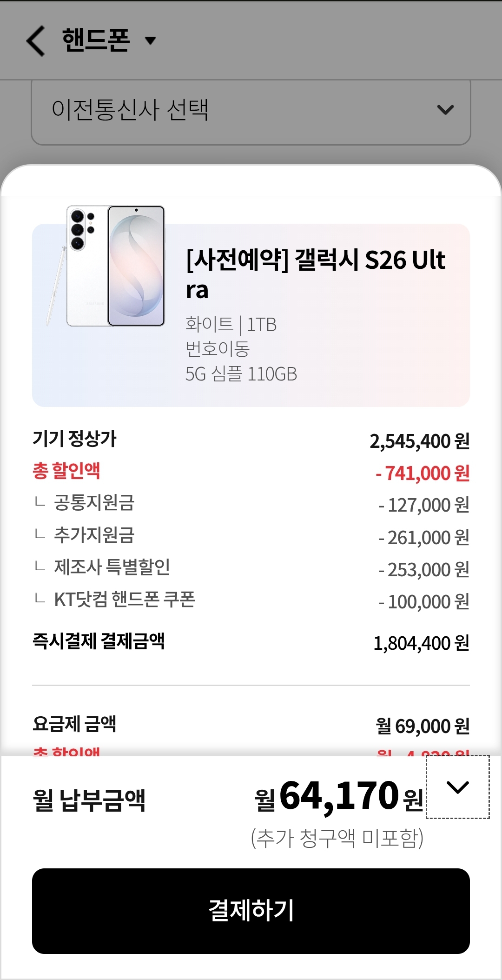The width and height of the screenshot is (502, 980).
Task: Collapse the payment details chevron
Action: 457,787
